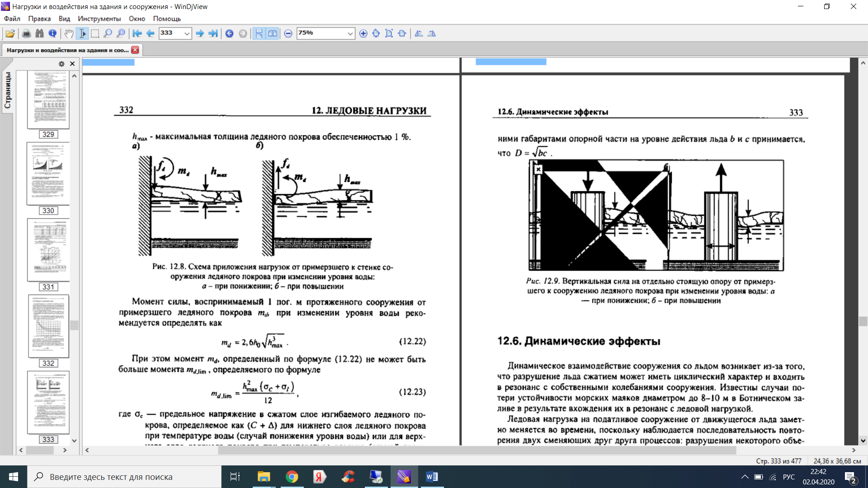The image size is (868, 488).
Task: Click thumbnail panel scroll up arrow
Action: pos(75,76)
